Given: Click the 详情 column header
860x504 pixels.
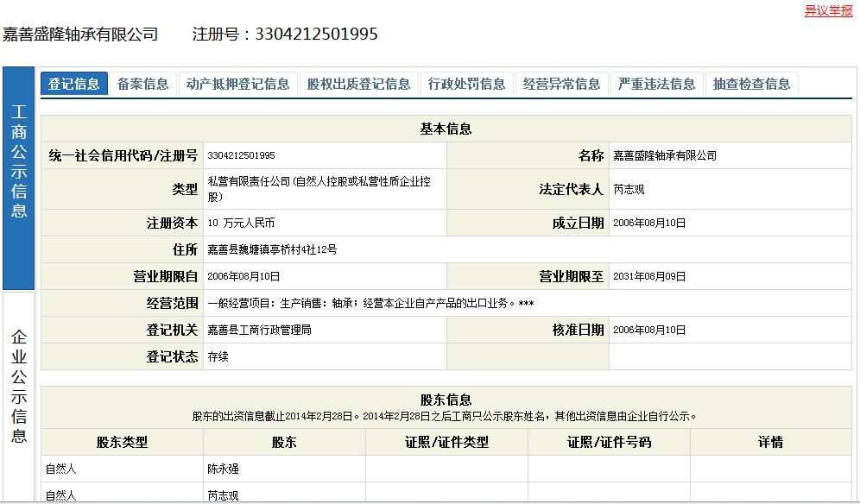Looking at the screenshot, I should (770, 443).
